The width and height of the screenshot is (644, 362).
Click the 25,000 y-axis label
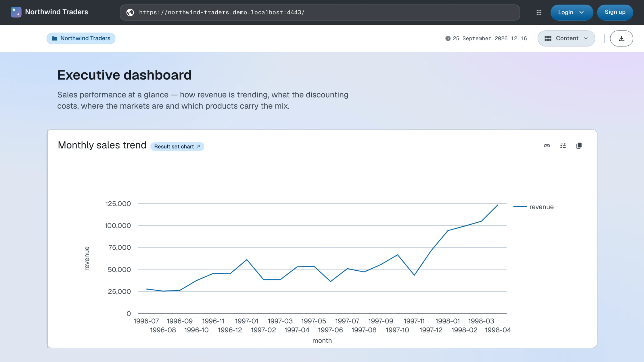[x=119, y=291]
